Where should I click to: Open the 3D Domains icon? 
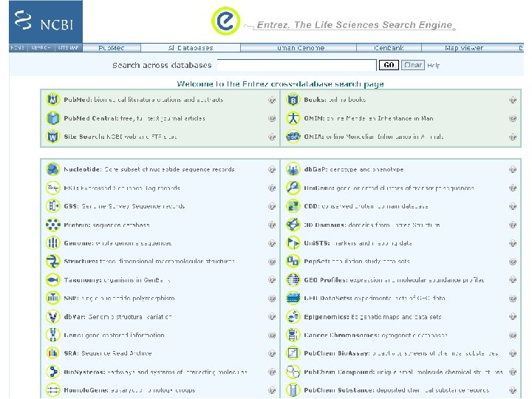tap(293, 225)
